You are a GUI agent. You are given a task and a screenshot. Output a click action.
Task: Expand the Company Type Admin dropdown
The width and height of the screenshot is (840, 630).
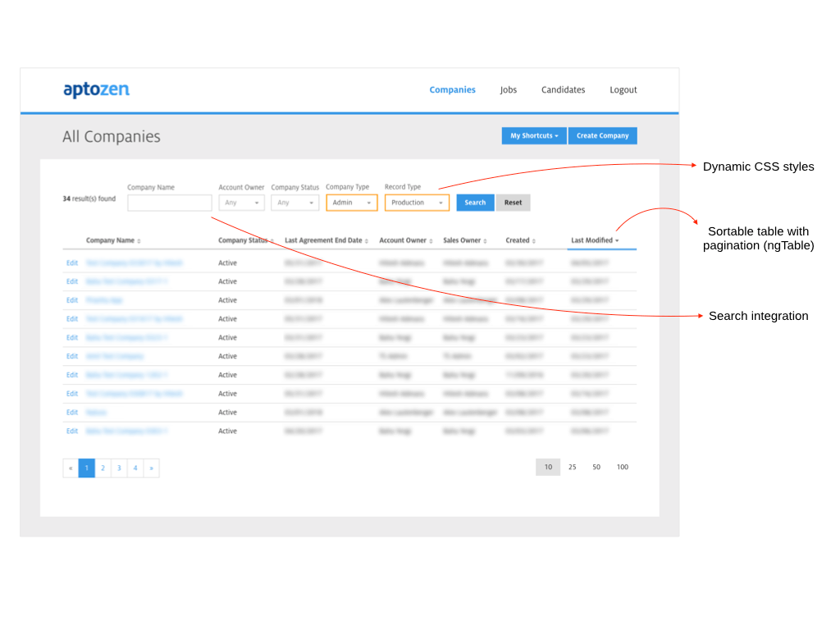coord(352,203)
